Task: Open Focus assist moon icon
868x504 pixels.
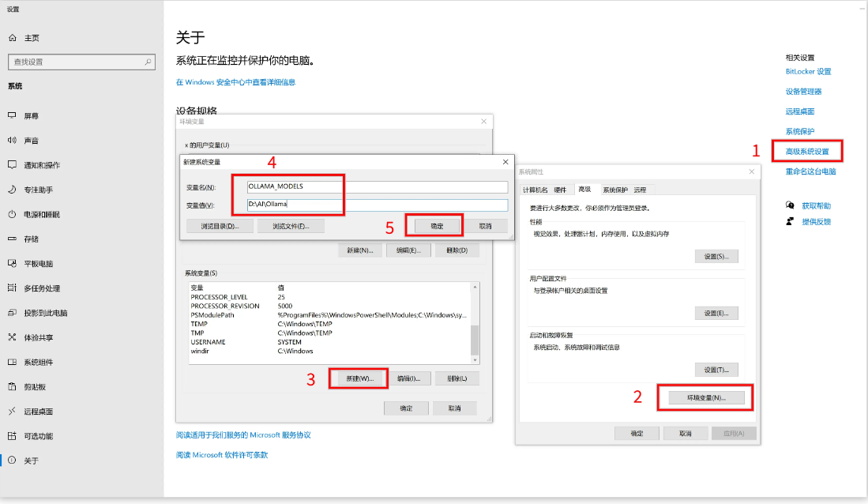Action: tap(12, 190)
